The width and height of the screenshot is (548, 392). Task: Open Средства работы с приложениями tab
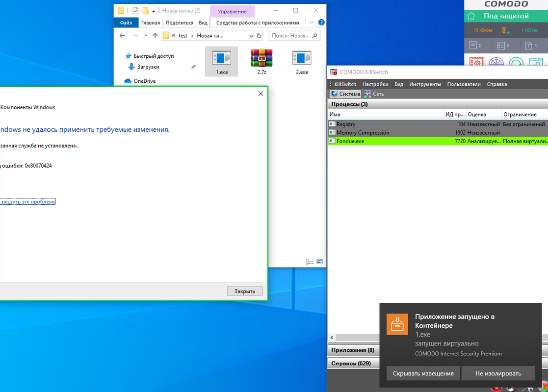click(258, 23)
